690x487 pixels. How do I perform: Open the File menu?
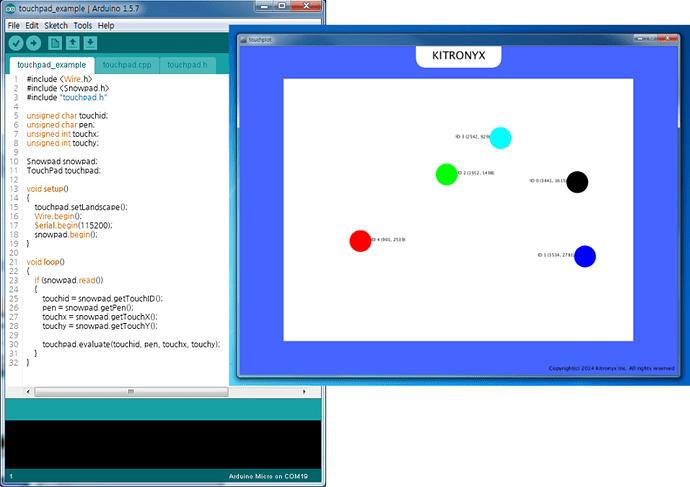[14, 26]
